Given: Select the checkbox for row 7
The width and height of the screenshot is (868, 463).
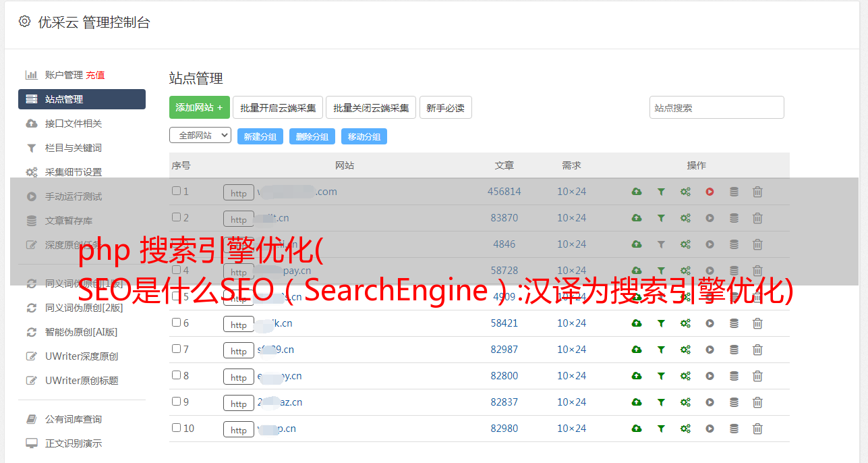Looking at the screenshot, I should [176, 349].
